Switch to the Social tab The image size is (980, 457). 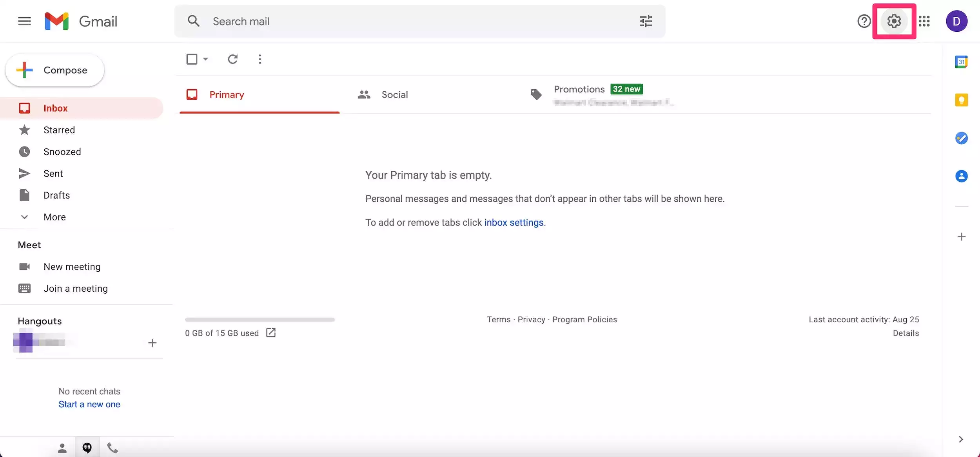pos(394,95)
